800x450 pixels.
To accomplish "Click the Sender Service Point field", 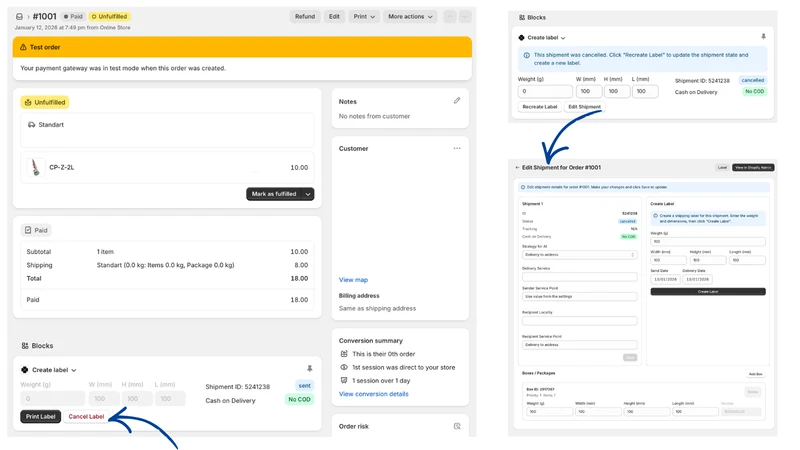I will pos(579,296).
